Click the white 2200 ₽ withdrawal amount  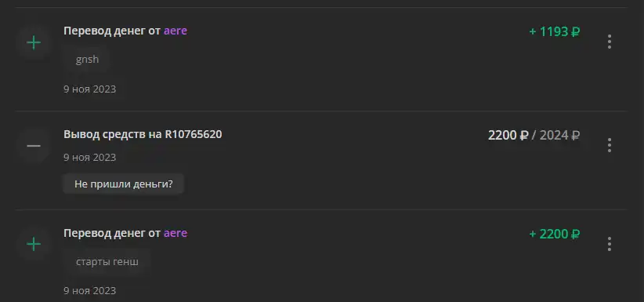(x=508, y=135)
